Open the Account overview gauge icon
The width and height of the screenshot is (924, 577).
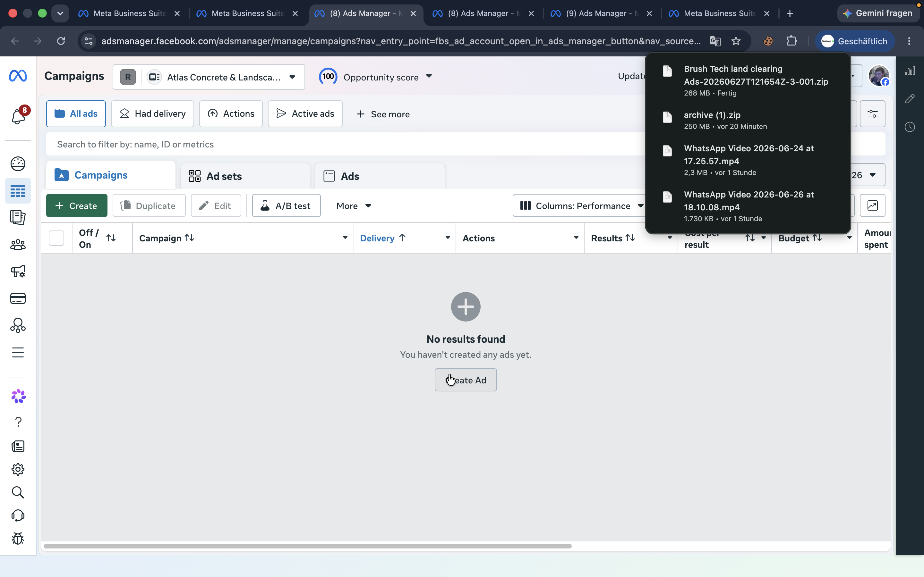[18, 164]
